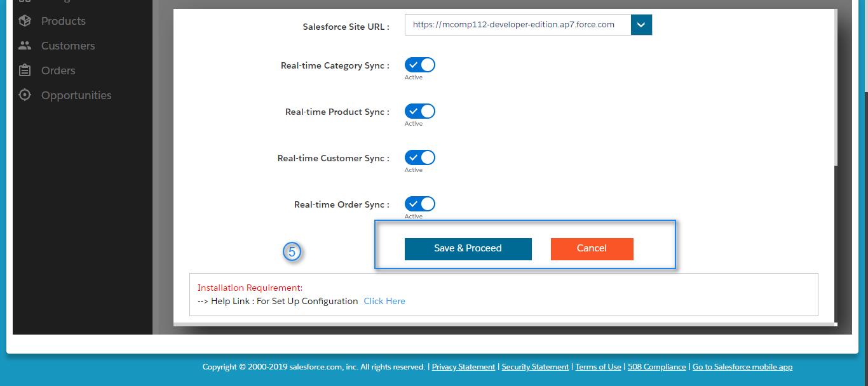The image size is (868, 386).
Task: Visit the Terms of Use link
Action: click(598, 367)
